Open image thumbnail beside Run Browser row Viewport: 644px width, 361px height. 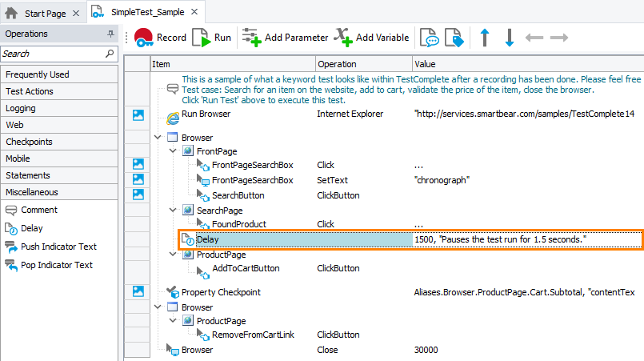point(138,115)
